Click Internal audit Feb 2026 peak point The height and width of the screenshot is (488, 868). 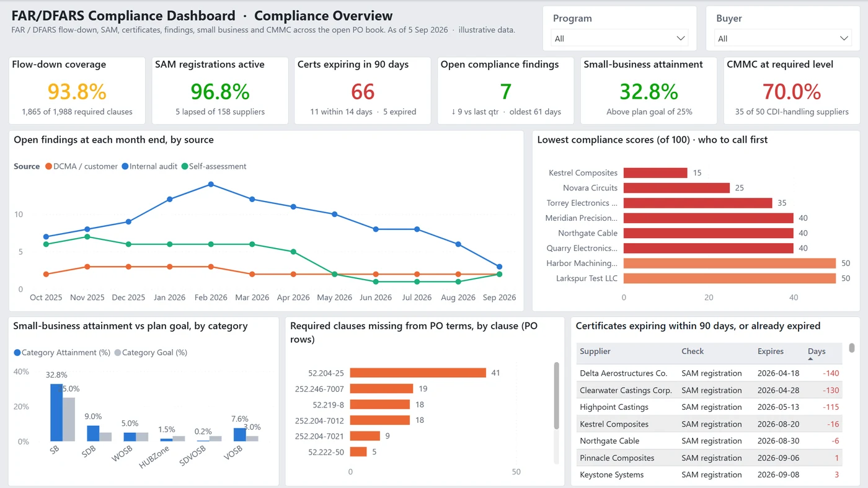tap(211, 184)
